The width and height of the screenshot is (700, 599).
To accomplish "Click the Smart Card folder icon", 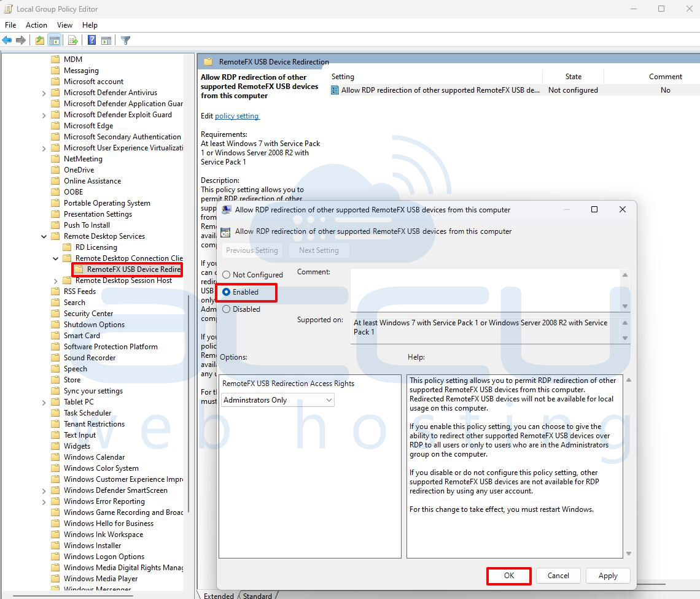I will (x=55, y=336).
